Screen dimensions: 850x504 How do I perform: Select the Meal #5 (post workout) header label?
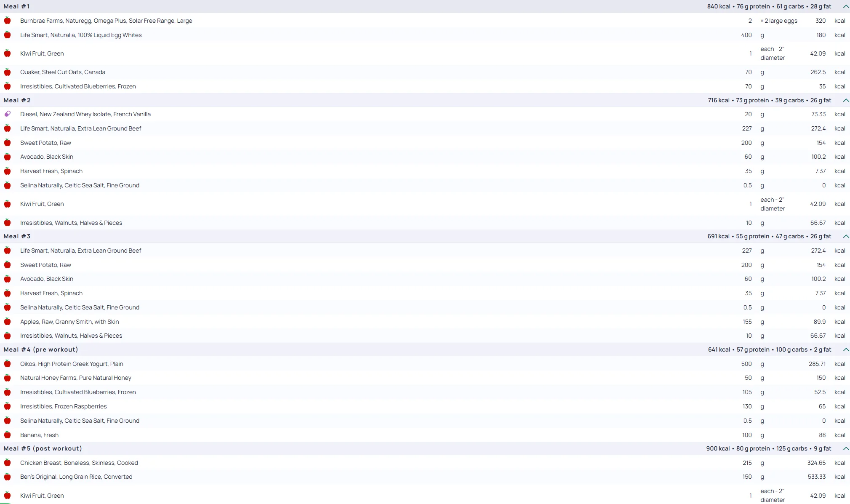point(43,448)
